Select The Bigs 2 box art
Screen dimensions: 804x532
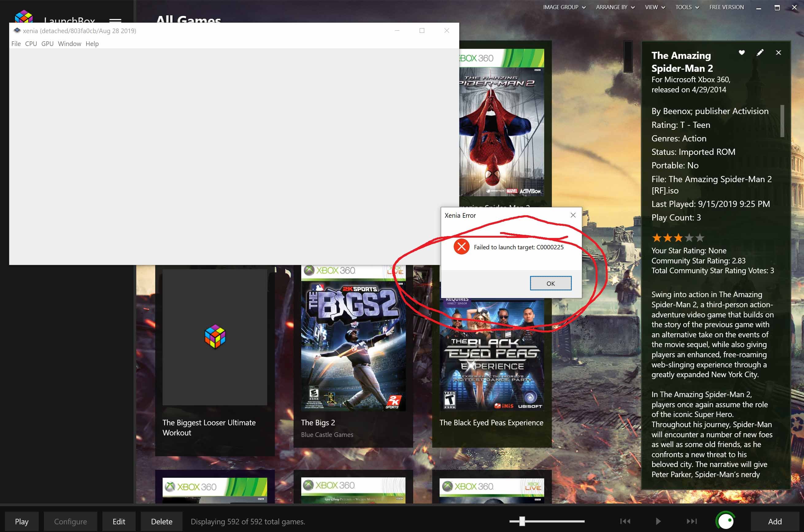coord(353,339)
